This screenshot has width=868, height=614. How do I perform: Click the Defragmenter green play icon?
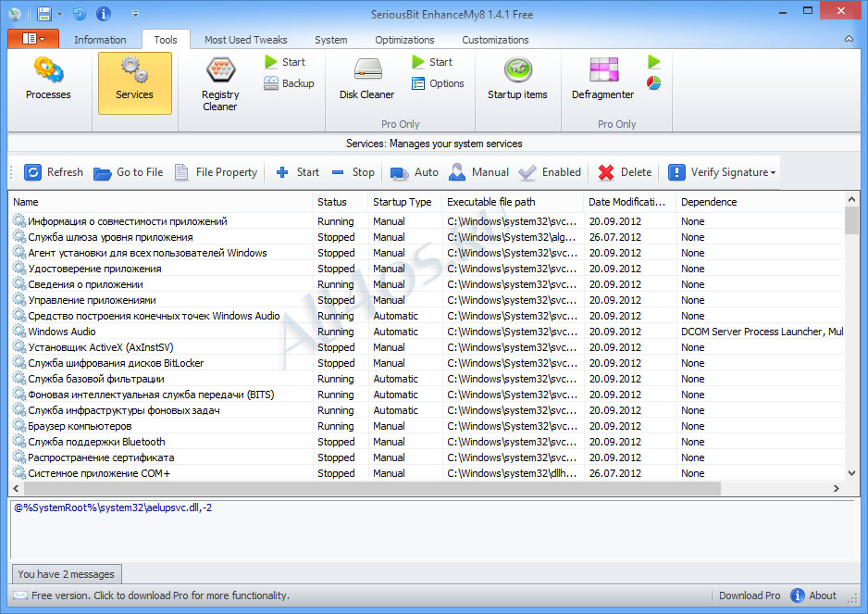[x=653, y=62]
